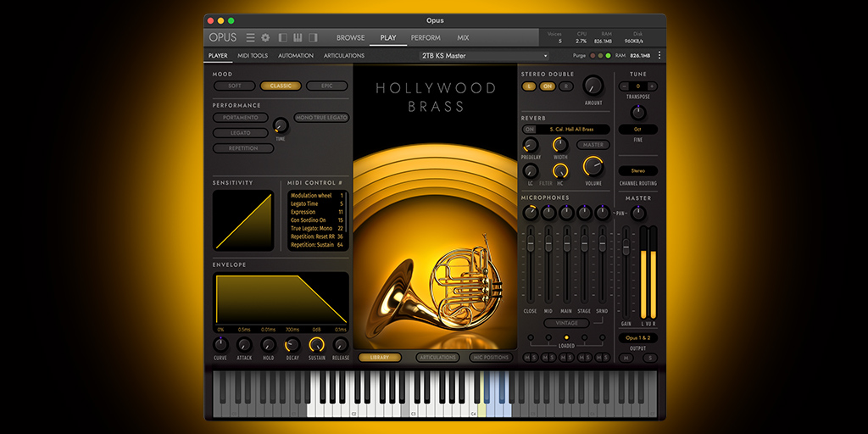Toggle Portamento performance mode
The width and height of the screenshot is (868, 434).
(x=241, y=117)
